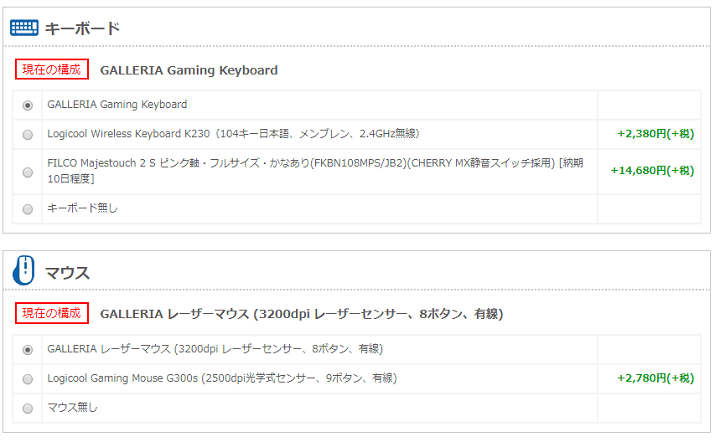Select GALLERIA Gaming Keyboard radio button

pyautogui.click(x=28, y=106)
